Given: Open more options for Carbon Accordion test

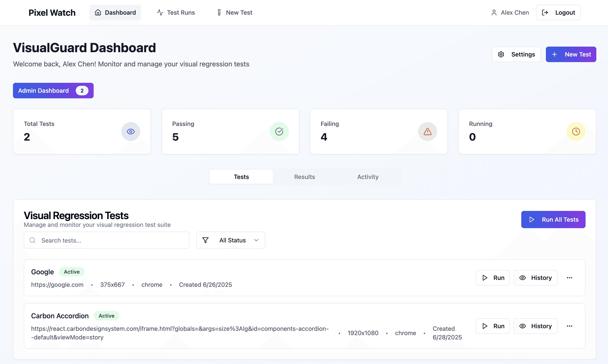Looking at the screenshot, I should pos(569,326).
